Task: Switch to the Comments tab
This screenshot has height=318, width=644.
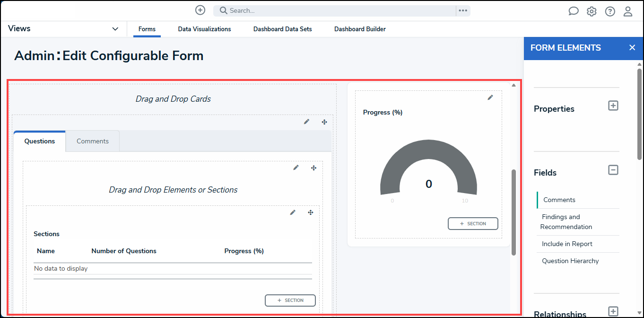Action: point(93,141)
